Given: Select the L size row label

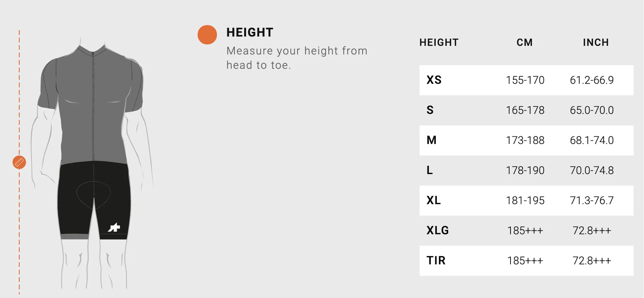Looking at the screenshot, I should point(430,170).
